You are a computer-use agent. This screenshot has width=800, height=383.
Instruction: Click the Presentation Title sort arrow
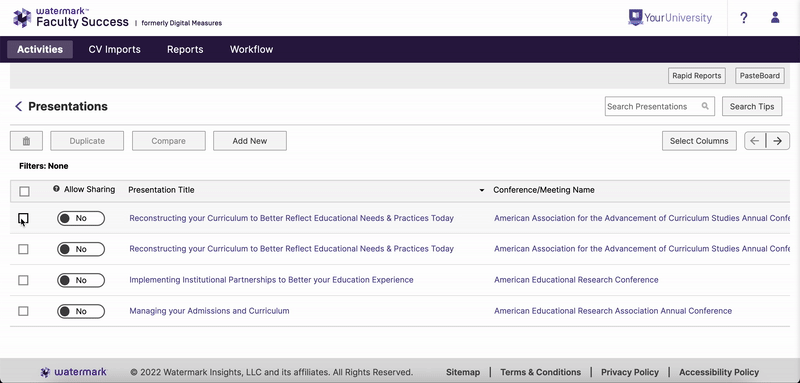click(481, 190)
